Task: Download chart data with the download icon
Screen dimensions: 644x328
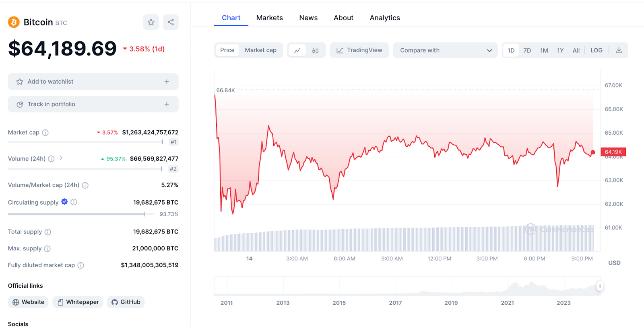Action: point(619,50)
